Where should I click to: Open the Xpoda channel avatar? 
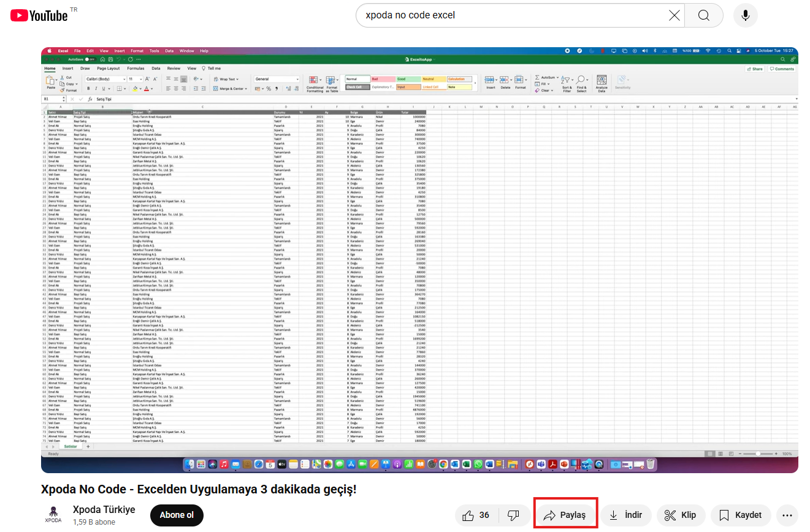[x=53, y=515]
